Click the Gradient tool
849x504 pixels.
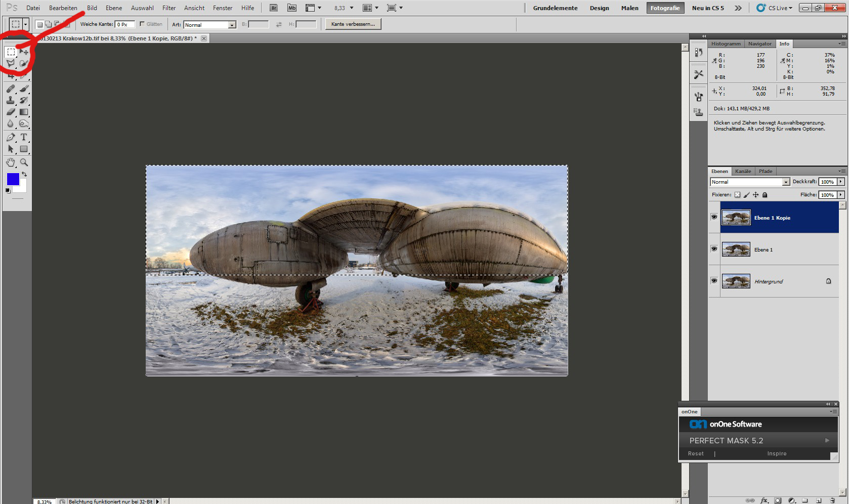(24, 112)
